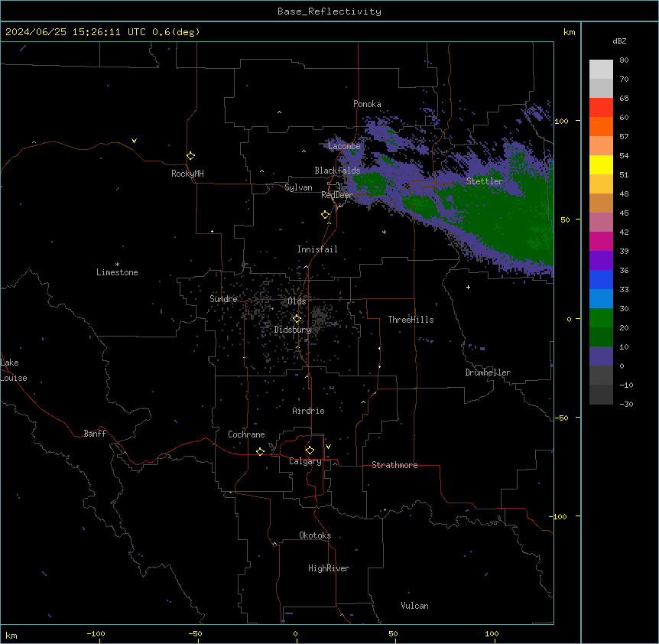Viewport: 659px width, 644px height.
Task: Click the Airdrie city label
Action: point(308,411)
